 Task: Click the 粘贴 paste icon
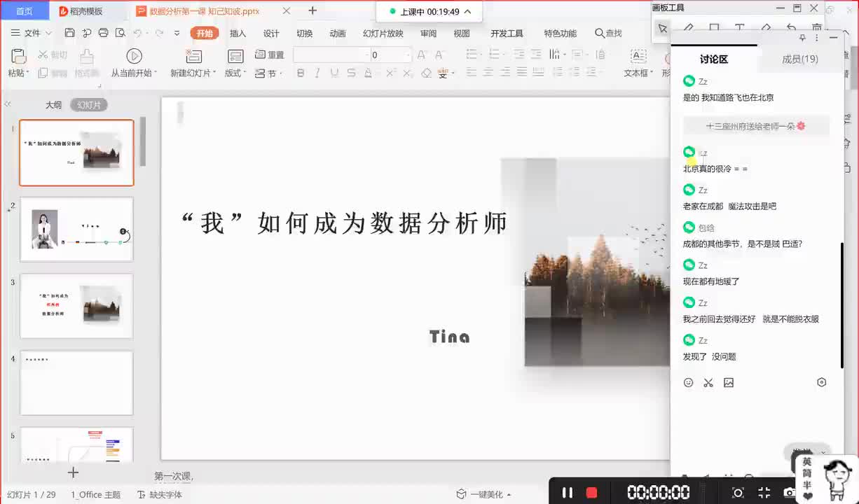click(18, 57)
